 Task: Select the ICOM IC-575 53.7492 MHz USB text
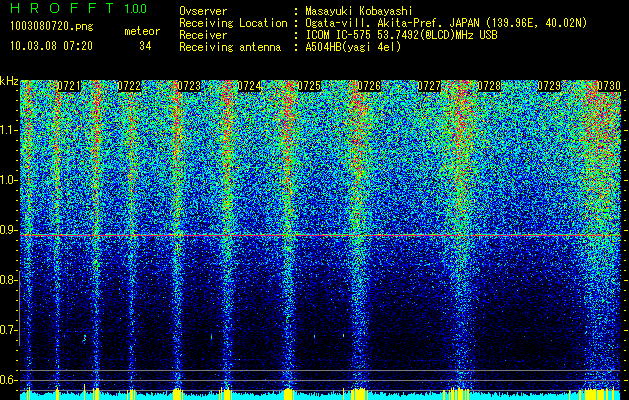[x=401, y=35]
